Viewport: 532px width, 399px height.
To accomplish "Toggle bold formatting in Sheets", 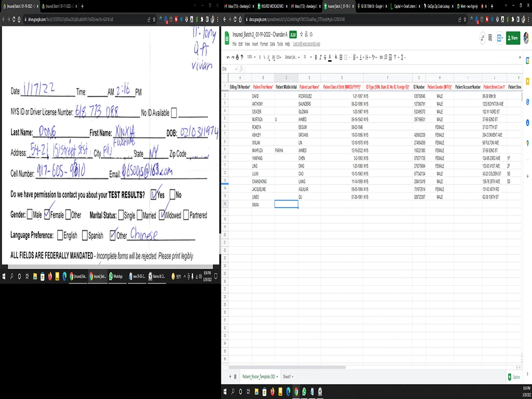I will (x=316, y=57).
